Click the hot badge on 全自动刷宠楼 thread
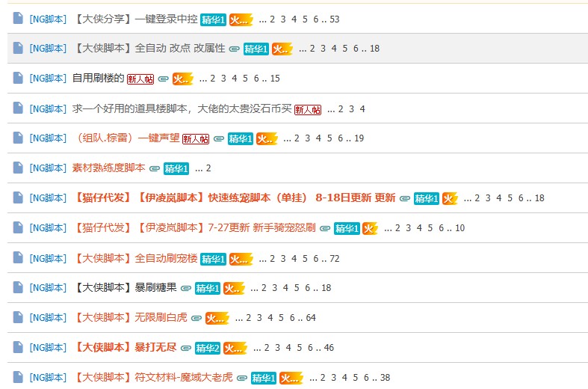 tap(240, 258)
